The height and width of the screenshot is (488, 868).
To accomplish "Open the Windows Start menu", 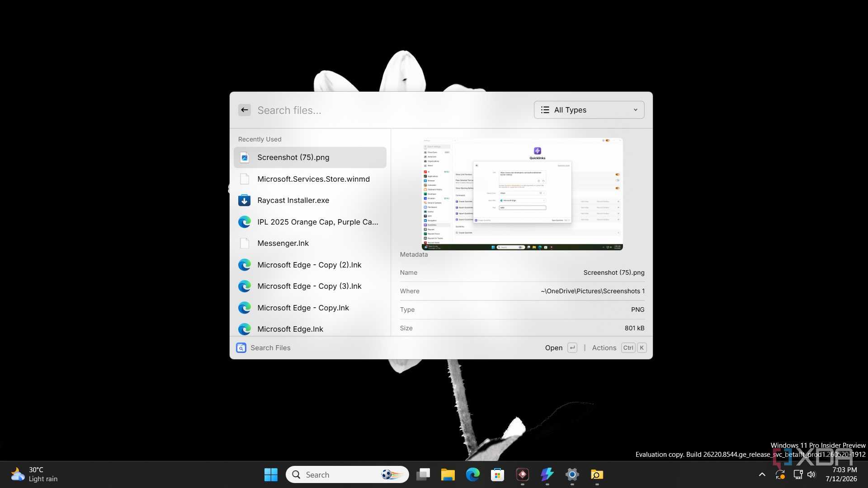I will (271, 474).
